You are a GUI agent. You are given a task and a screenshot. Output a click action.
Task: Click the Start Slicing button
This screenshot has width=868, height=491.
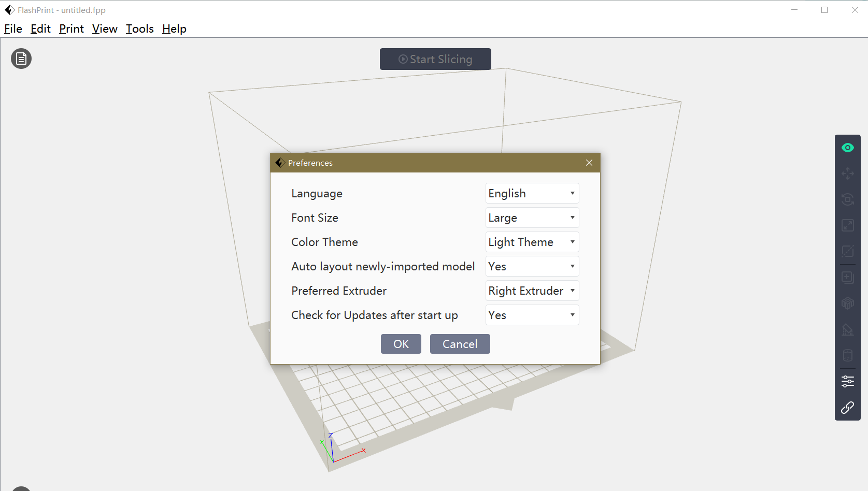tap(435, 59)
